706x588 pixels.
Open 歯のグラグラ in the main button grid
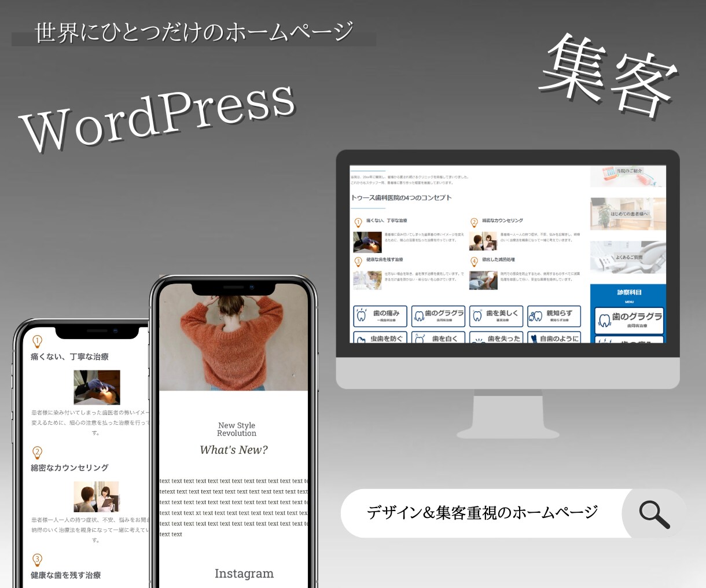click(x=438, y=316)
